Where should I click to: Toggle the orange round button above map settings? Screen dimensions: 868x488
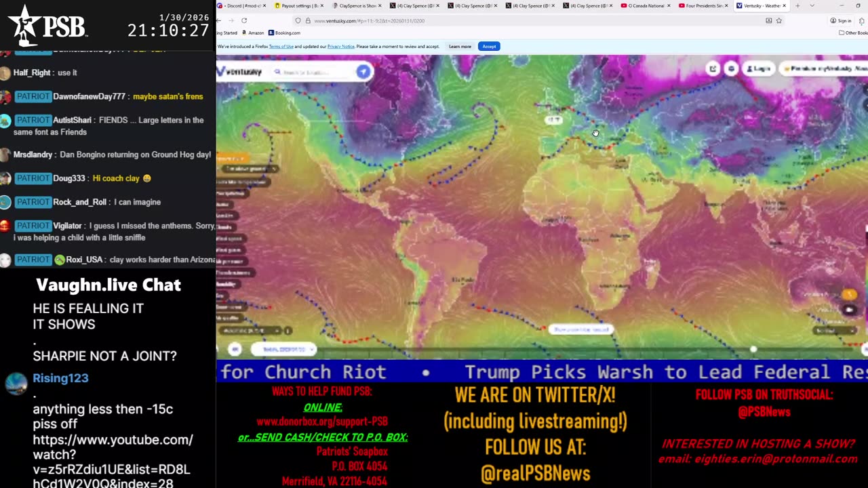[849, 294]
